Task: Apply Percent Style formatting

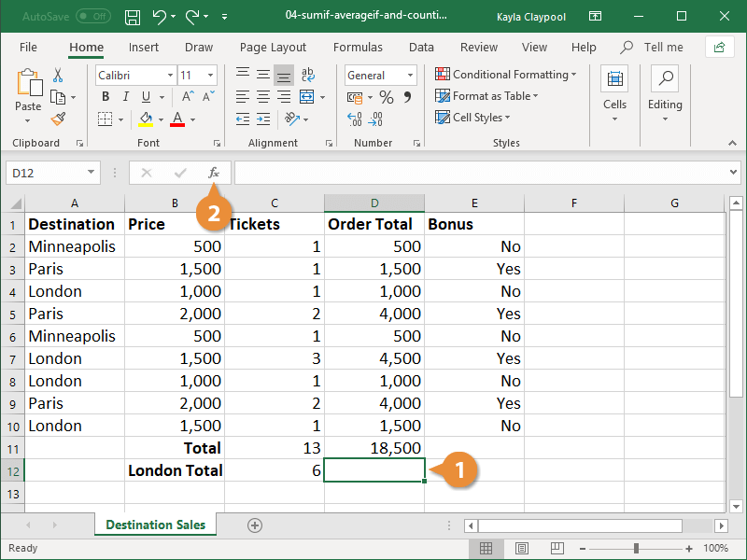Action: click(386, 96)
